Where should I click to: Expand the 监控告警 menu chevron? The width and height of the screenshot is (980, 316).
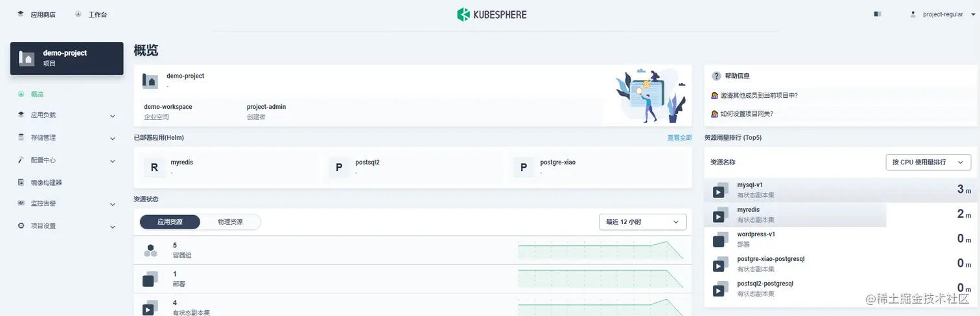113,205
